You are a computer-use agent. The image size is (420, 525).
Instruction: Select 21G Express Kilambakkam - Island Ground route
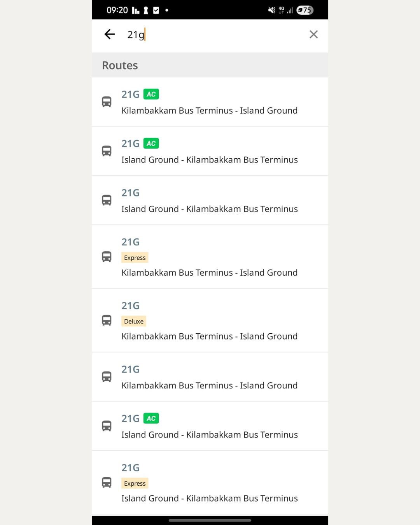coord(210,257)
